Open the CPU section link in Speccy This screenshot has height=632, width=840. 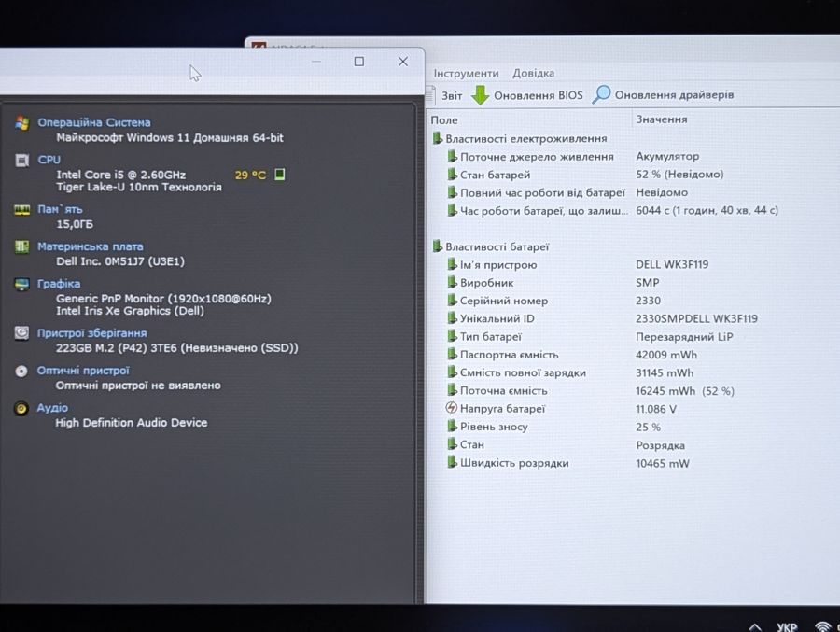(49, 160)
